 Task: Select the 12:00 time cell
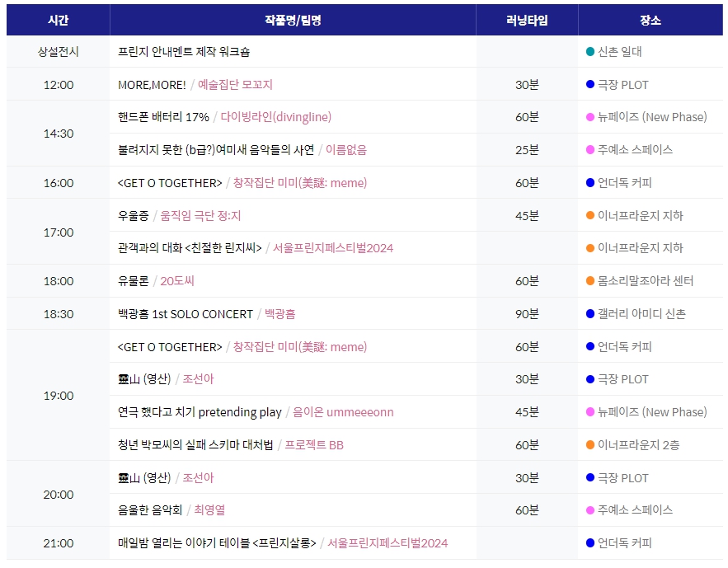(58, 84)
